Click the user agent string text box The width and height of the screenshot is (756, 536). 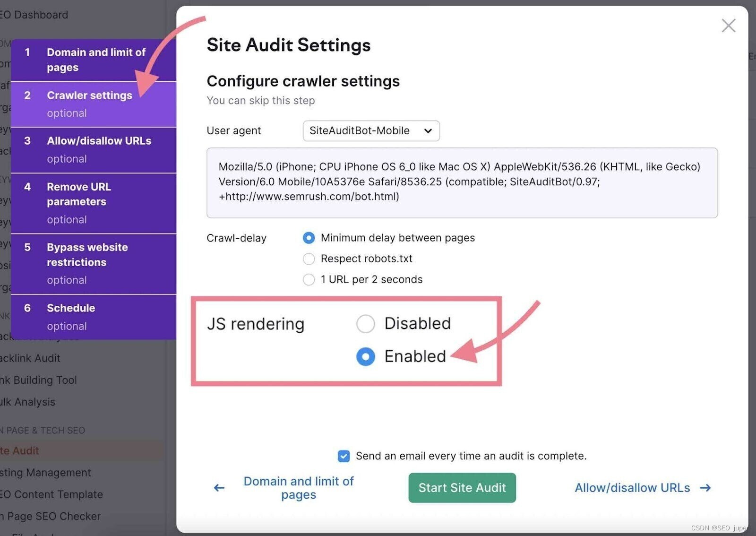pyautogui.click(x=462, y=182)
